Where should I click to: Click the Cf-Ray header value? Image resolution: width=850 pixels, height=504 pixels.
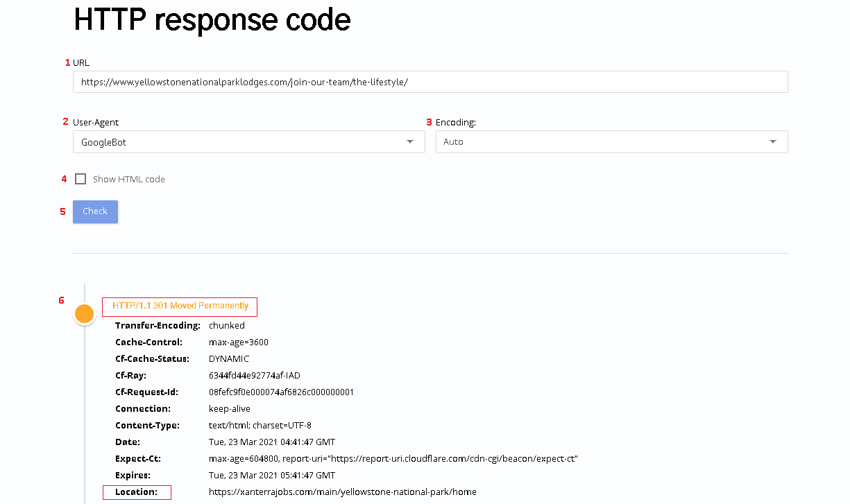click(254, 376)
